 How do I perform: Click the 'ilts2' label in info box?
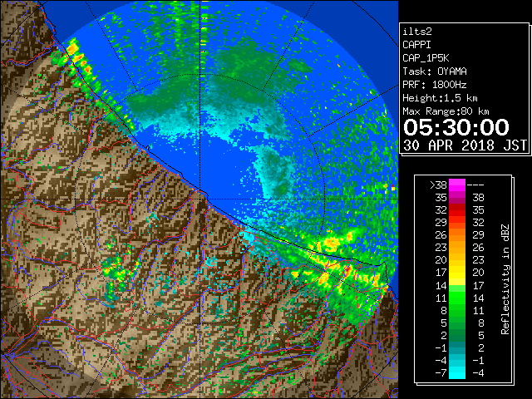tap(417, 32)
